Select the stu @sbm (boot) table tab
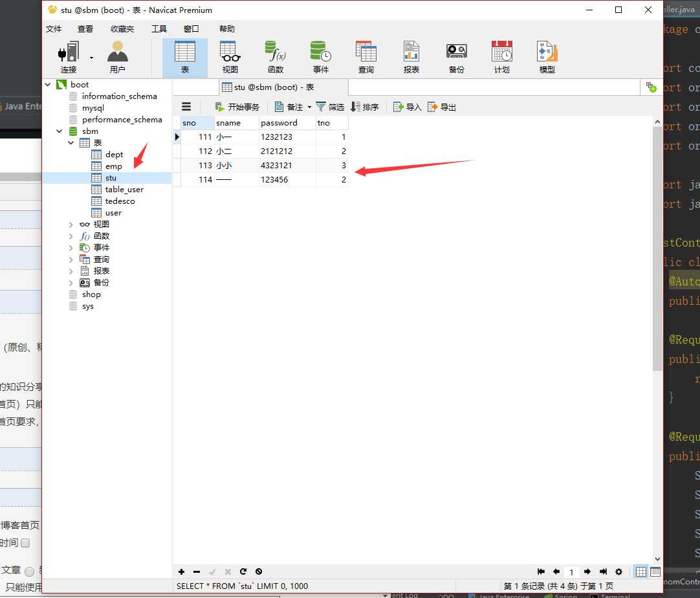The height and width of the screenshot is (598, 700). 283,87
